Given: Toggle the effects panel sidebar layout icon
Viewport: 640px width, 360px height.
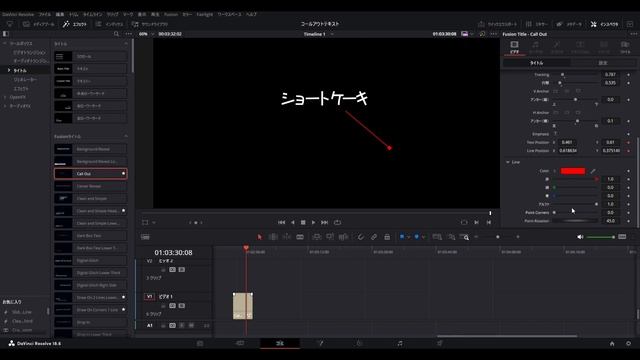Looking at the screenshot, I should click(x=6, y=34).
